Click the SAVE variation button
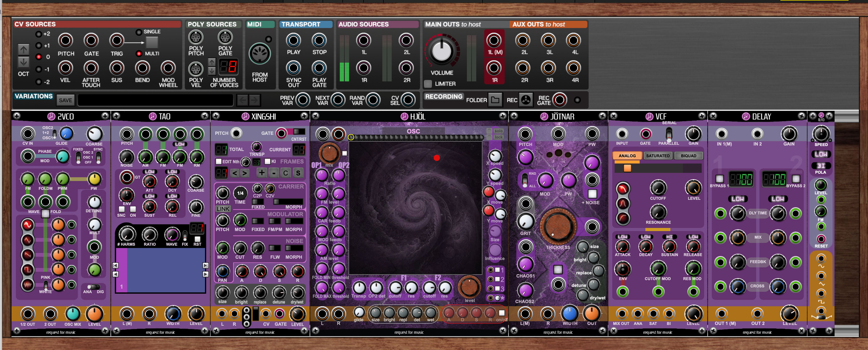This screenshot has width=868, height=350. [x=65, y=100]
